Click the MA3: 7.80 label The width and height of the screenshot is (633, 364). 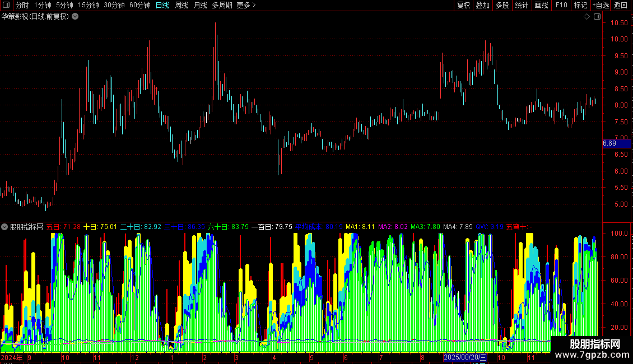pyautogui.click(x=426, y=227)
